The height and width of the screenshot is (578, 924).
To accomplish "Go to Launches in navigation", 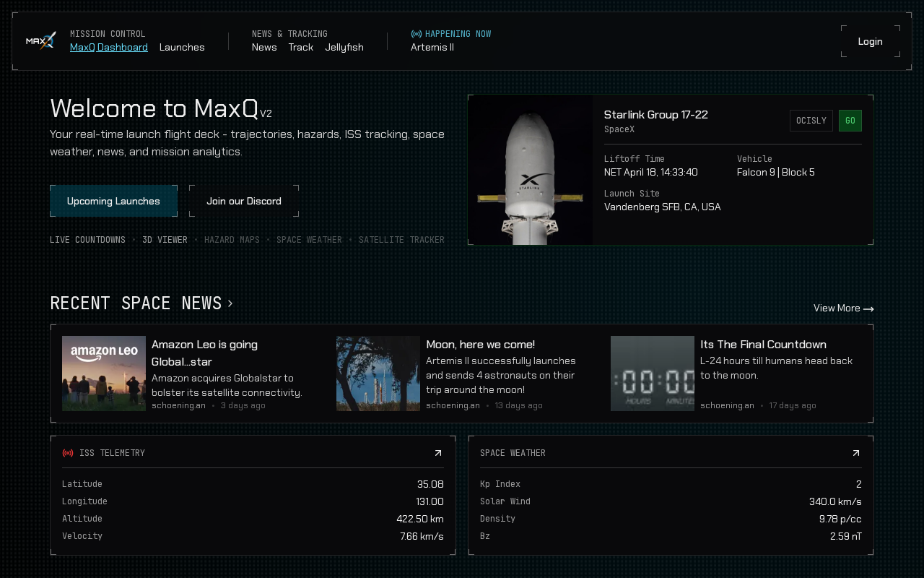I will click(x=182, y=47).
